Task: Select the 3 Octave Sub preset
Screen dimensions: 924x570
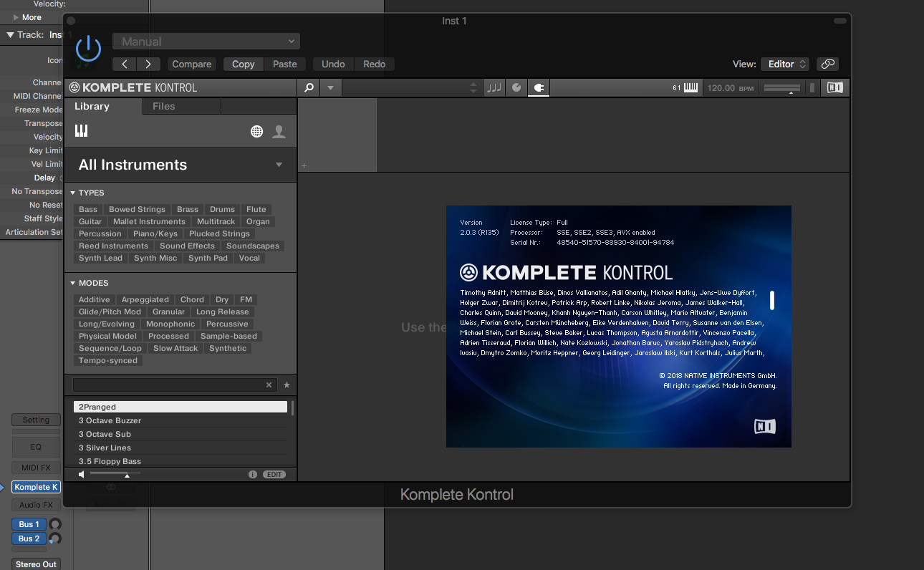Action: (x=180, y=434)
